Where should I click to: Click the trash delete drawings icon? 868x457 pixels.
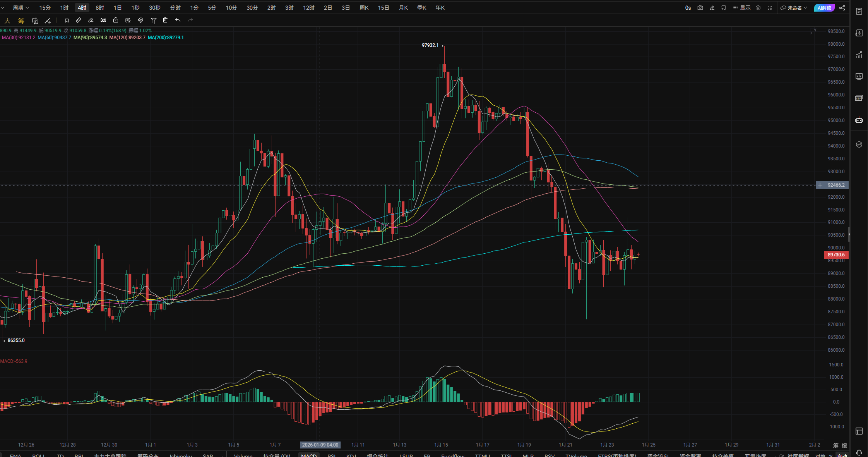165,21
